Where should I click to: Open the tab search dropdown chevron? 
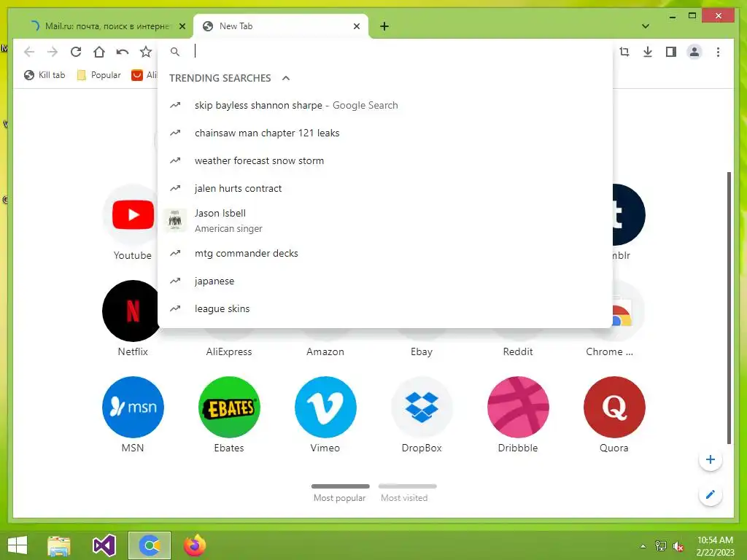(x=645, y=26)
